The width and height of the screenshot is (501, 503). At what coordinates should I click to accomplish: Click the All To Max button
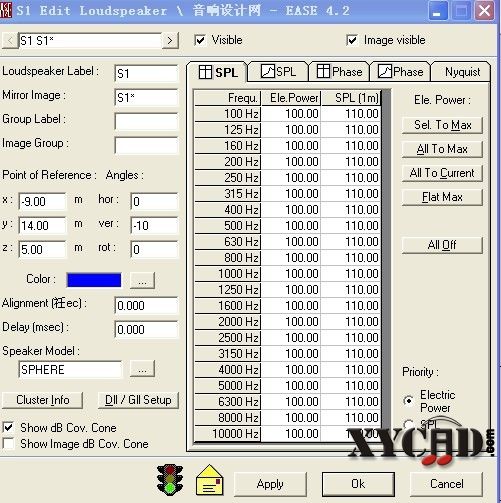[x=442, y=149]
